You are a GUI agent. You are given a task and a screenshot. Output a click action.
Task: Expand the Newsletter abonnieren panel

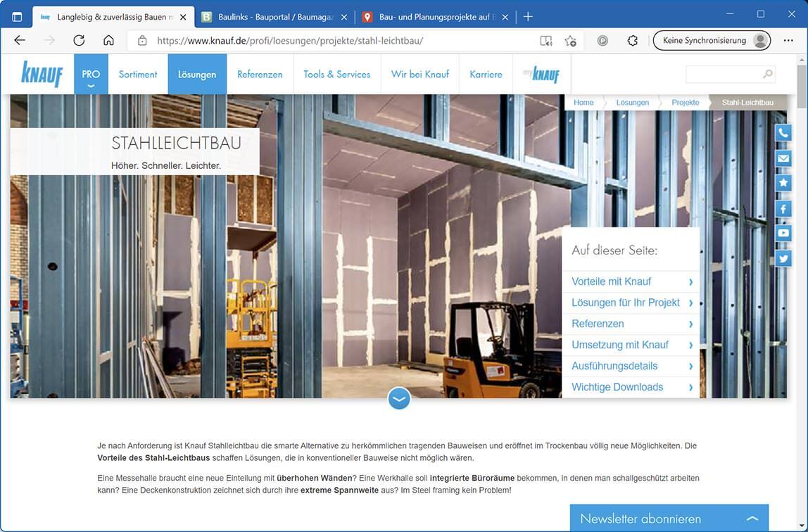669,518
